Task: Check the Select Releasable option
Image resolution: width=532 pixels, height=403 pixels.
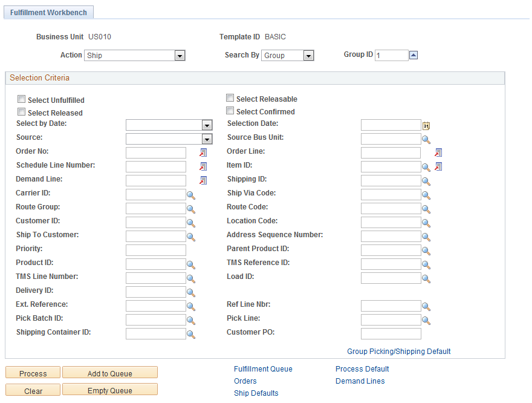Action: coord(230,97)
